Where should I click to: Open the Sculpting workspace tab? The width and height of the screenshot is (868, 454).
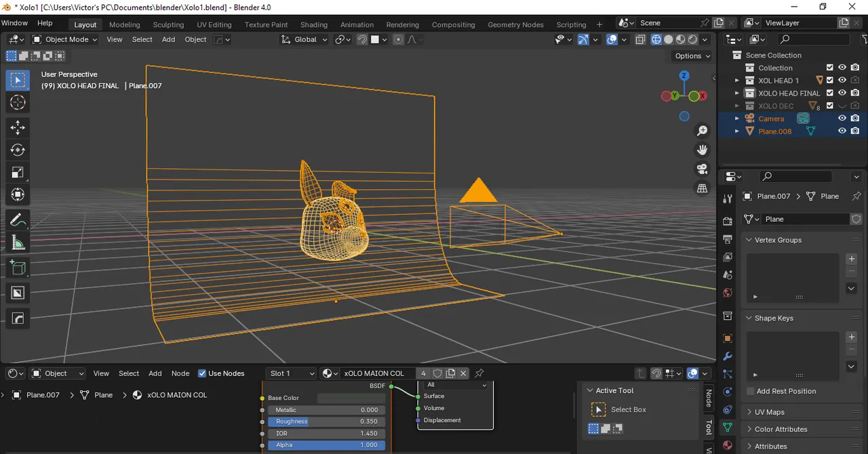[x=168, y=24]
